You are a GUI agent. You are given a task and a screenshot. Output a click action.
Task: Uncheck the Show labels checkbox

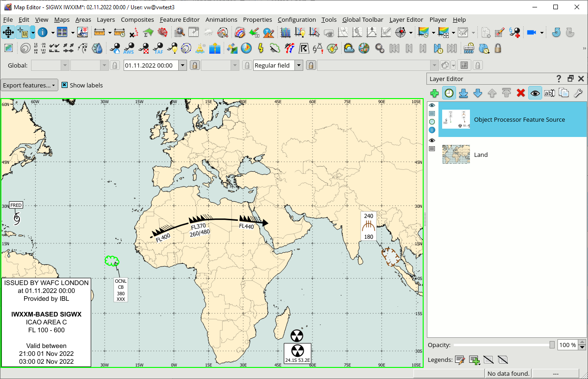click(65, 85)
